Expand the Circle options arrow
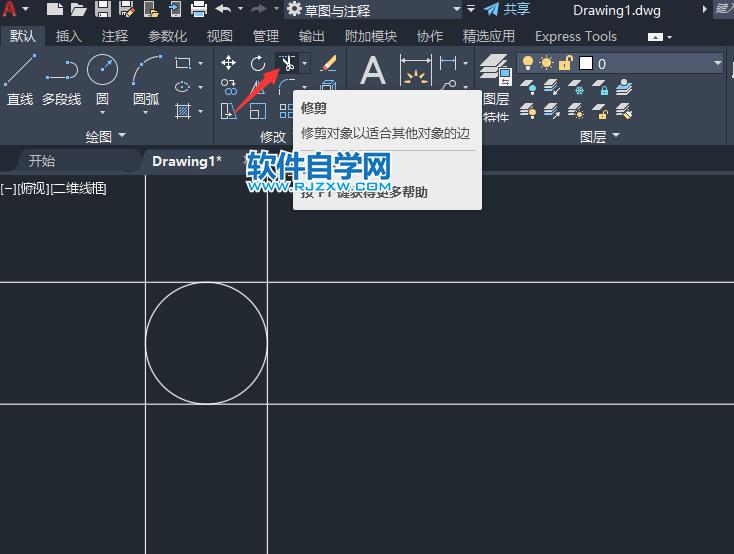Viewport: 734px width, 554px height. (x=102, y=113)
